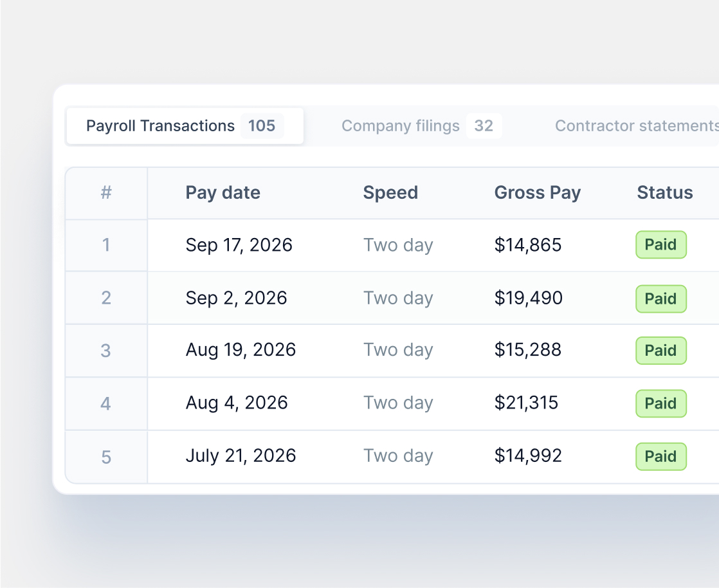This screenshot has width=719, height=588.
Task: Click Two day speed in Sep 2 row
Action: 398,299
